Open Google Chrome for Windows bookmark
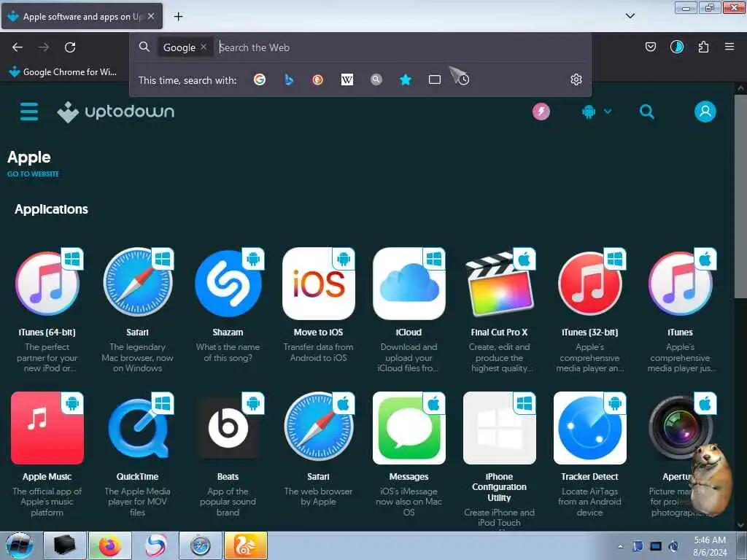 click(63, 72)
